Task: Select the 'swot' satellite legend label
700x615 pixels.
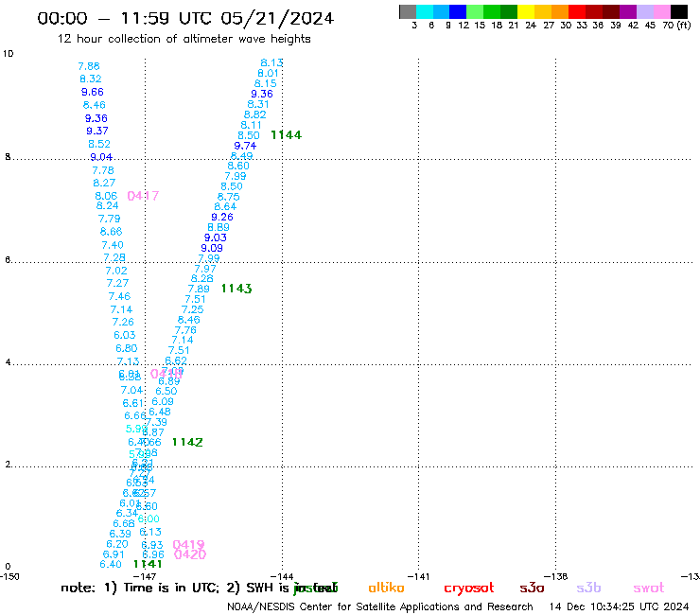Action: tap(649, 589)
